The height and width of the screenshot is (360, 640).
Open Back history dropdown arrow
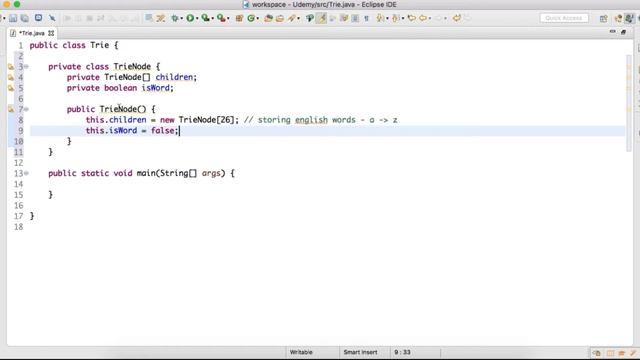click(x=430, y=18)
